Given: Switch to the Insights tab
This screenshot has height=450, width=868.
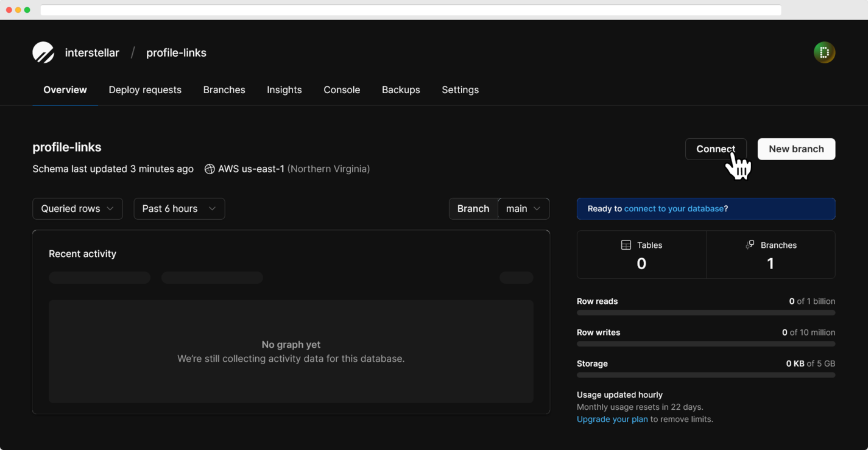Looking at the screenshot, I should 284,90.
